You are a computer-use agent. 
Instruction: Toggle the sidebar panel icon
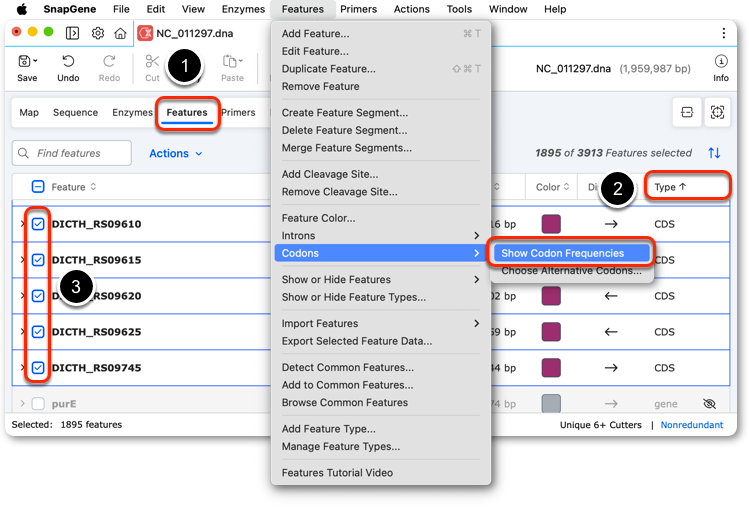73,33
